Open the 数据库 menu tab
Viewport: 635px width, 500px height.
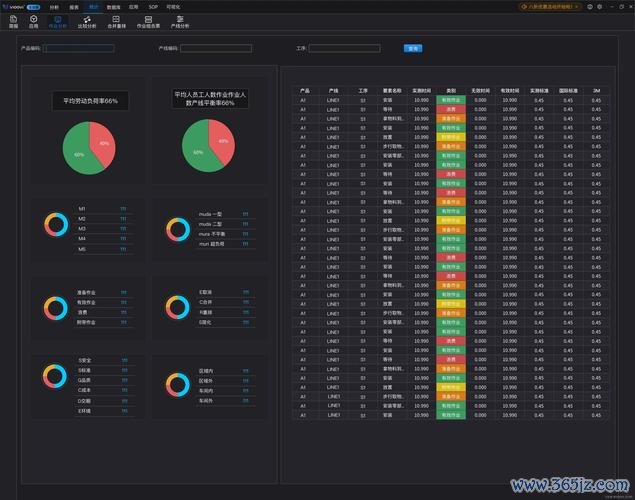[113, 7]
